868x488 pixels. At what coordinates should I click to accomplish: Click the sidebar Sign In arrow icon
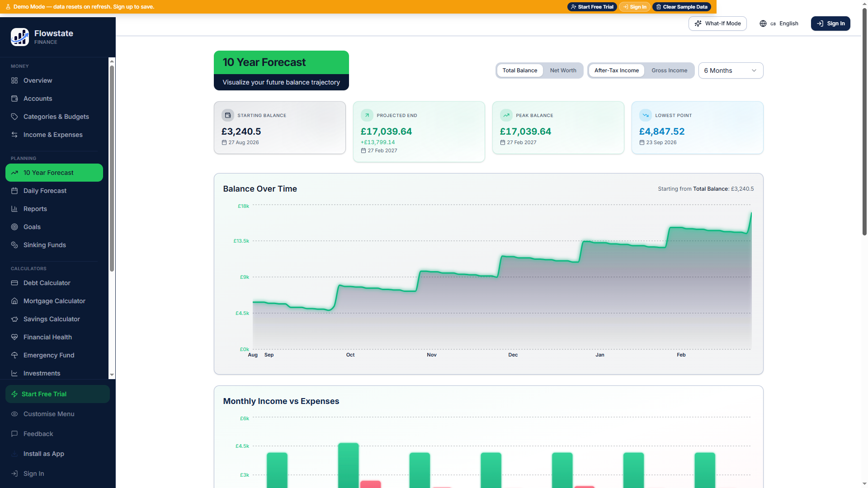[x=14, y=474]
